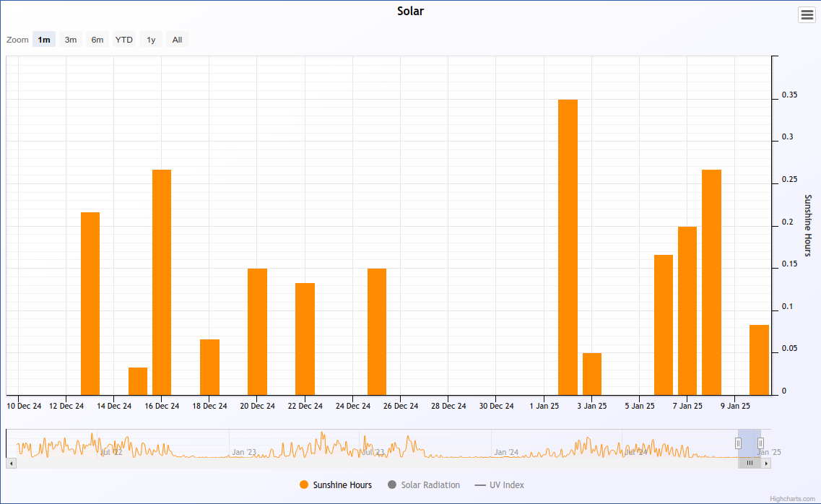This screenshot has width=821, height=504.
Task: Click the tallest bar near 2 Jan 25
Action: tap(568, 247)
